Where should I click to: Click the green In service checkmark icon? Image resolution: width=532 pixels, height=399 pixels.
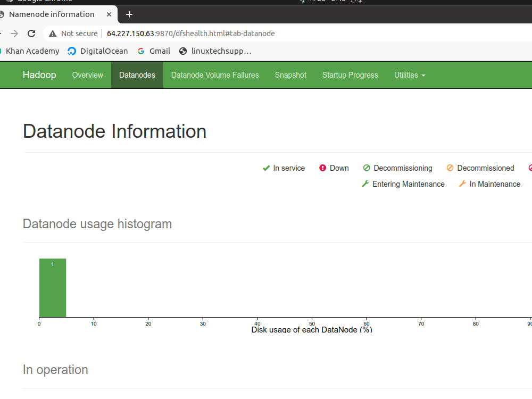tap(266, 168)
